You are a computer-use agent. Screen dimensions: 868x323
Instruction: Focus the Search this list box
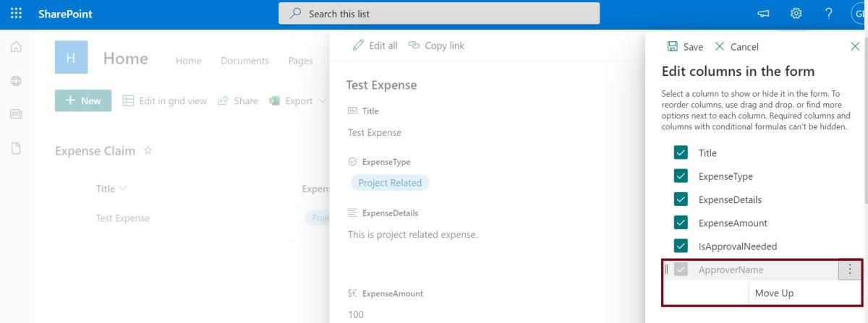438,14
